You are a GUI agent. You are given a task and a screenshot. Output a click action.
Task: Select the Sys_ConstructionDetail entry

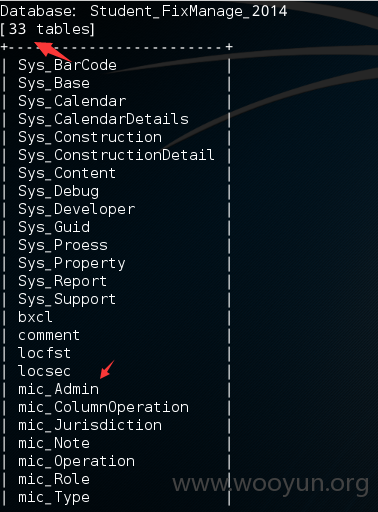[x=116, y=155]
